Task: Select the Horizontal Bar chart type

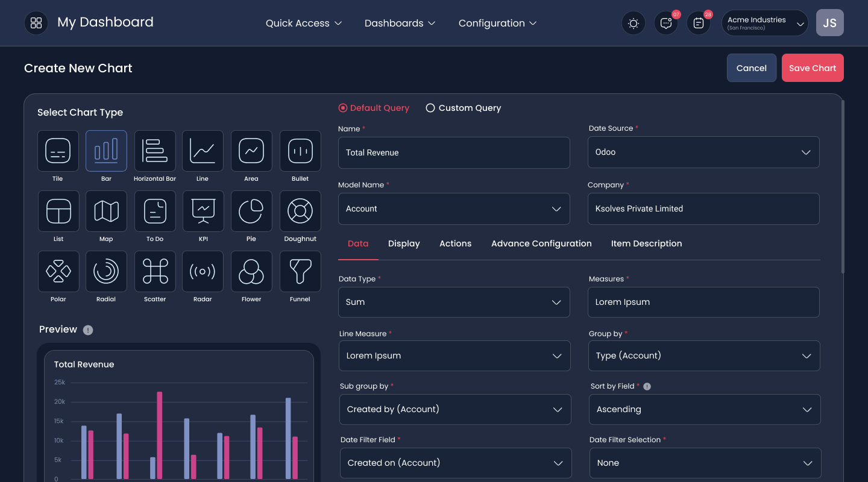Action: (155, 151)
